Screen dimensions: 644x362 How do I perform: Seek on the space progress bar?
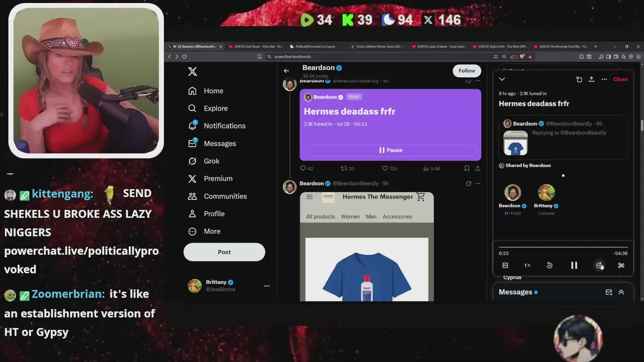562,247
